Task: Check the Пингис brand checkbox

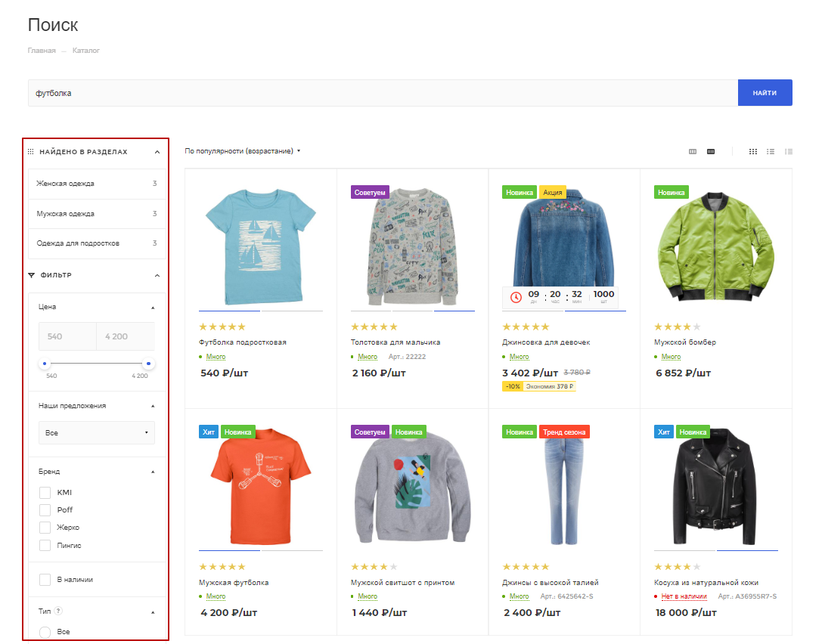Action: tap(45, 546)
